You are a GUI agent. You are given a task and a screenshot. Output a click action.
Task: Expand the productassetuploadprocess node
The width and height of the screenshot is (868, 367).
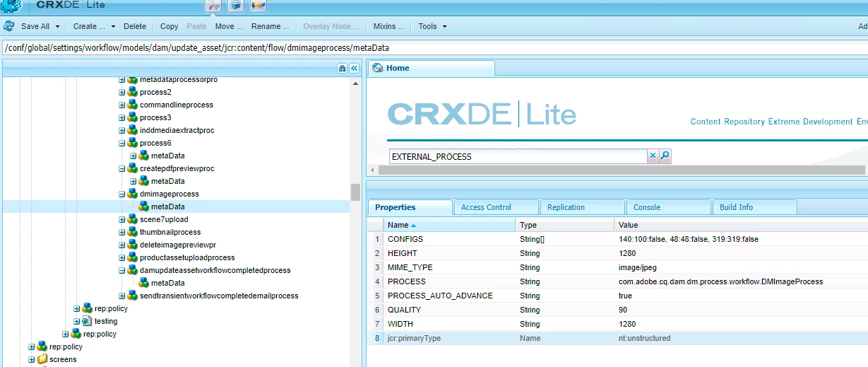click(x=121, y=257)
